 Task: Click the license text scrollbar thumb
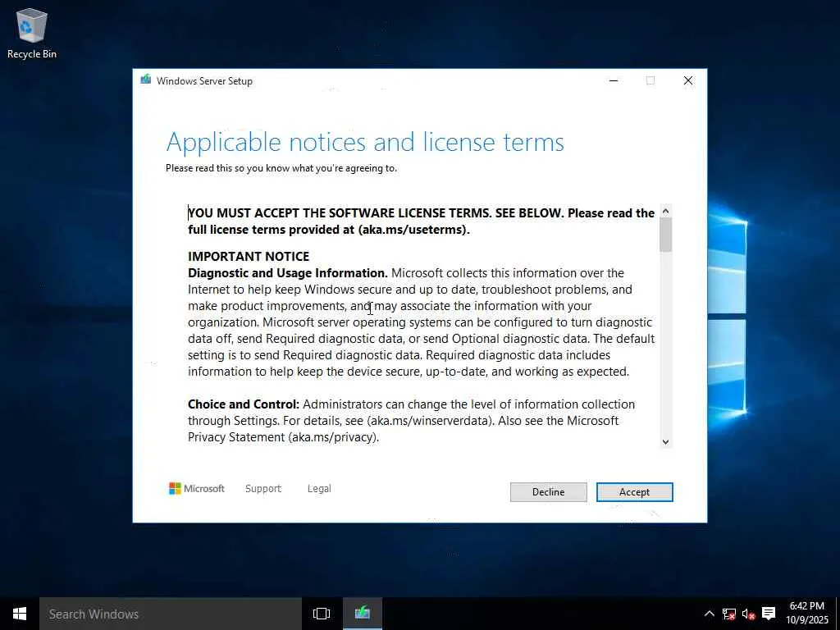pyautogui.click(x=665, y=235)
